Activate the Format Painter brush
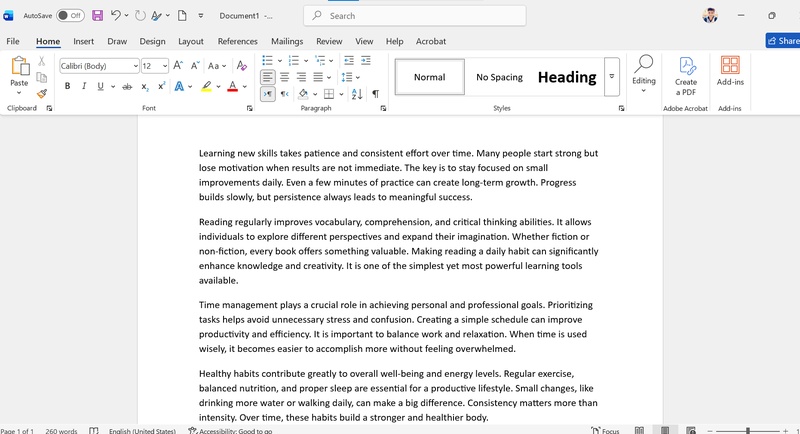 coord(41,94)
